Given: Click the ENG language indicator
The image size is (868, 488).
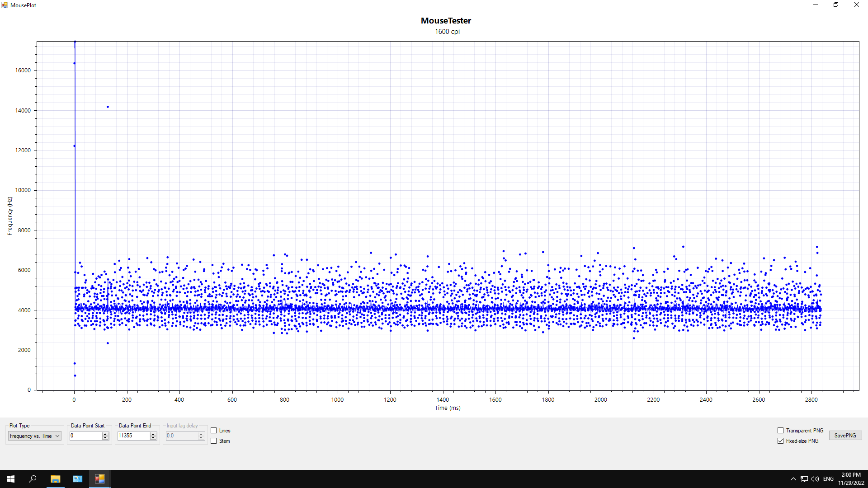Looking at the screenshot, I should tap(828, 479).
